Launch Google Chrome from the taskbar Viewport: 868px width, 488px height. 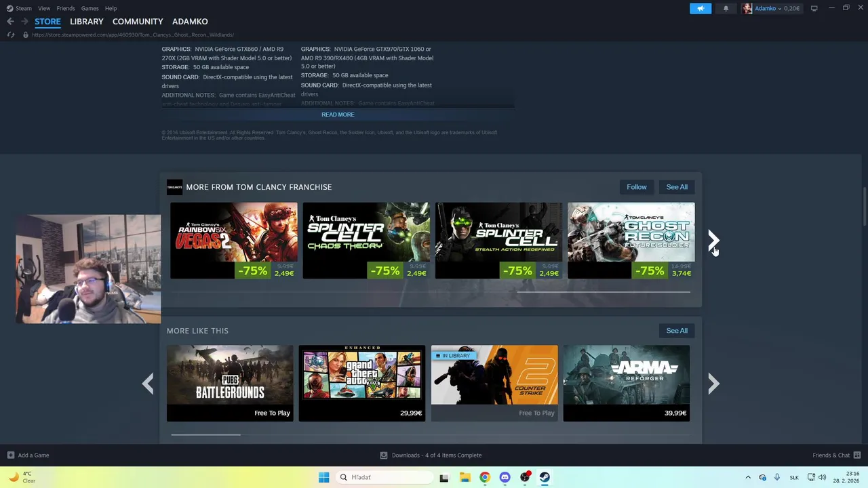pos(484,477)
